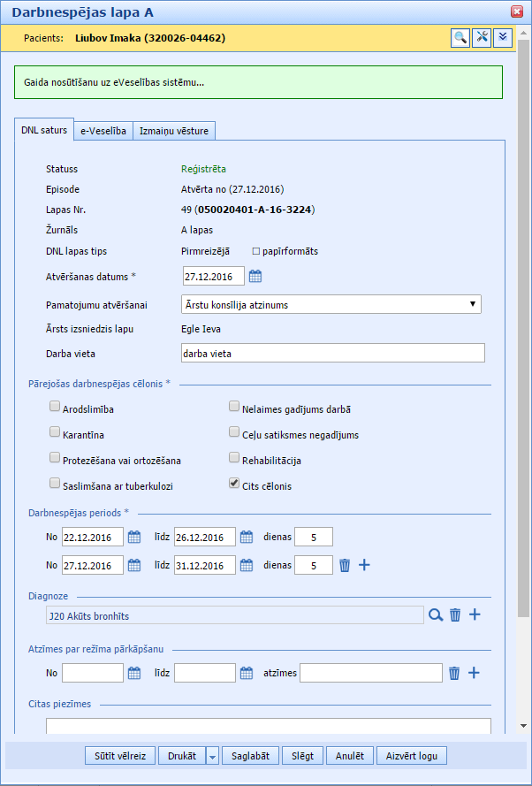The height and width of the screenshot is (786, 532).
Task: Click the patient search magnifier icon
Action: (x=460, y=37)
